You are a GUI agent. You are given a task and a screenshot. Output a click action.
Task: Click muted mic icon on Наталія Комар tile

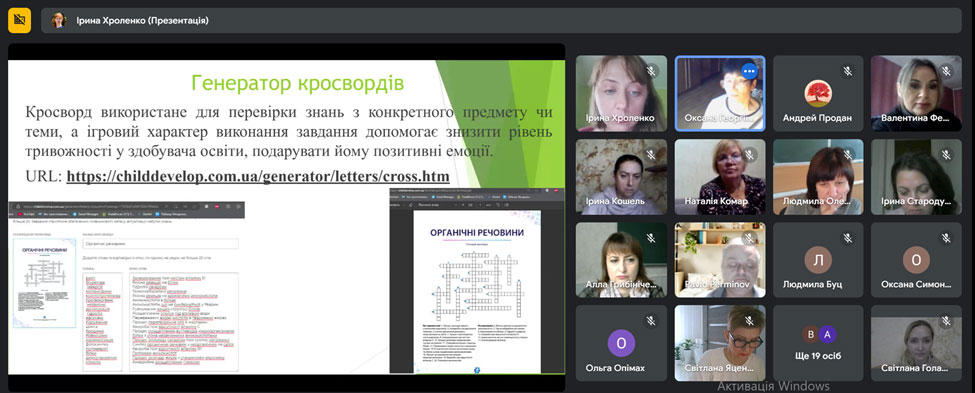pos(749,155)
